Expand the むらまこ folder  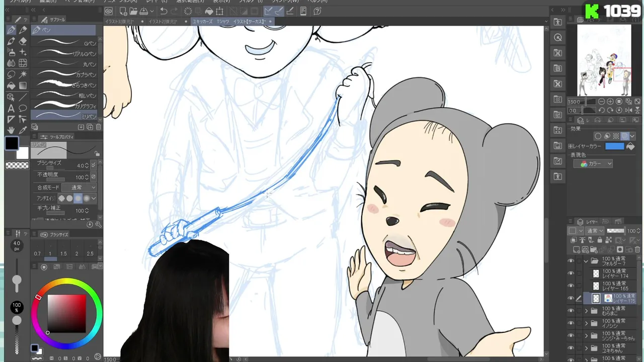point(586,311)
